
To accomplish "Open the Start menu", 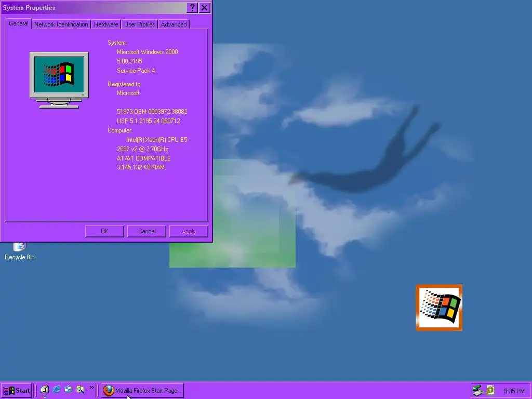I will 16,391.
